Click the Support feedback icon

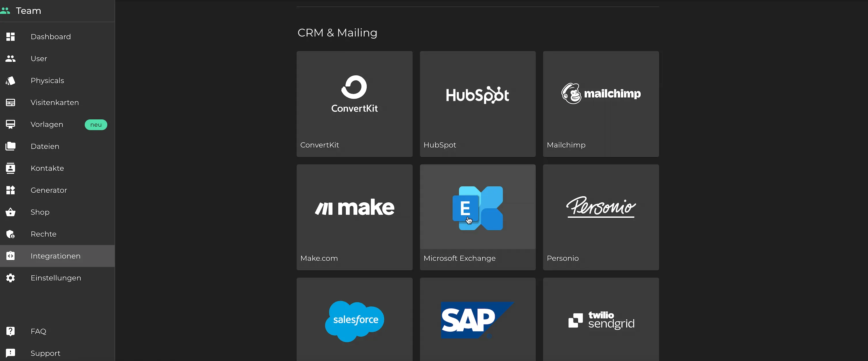click(10, 353)
